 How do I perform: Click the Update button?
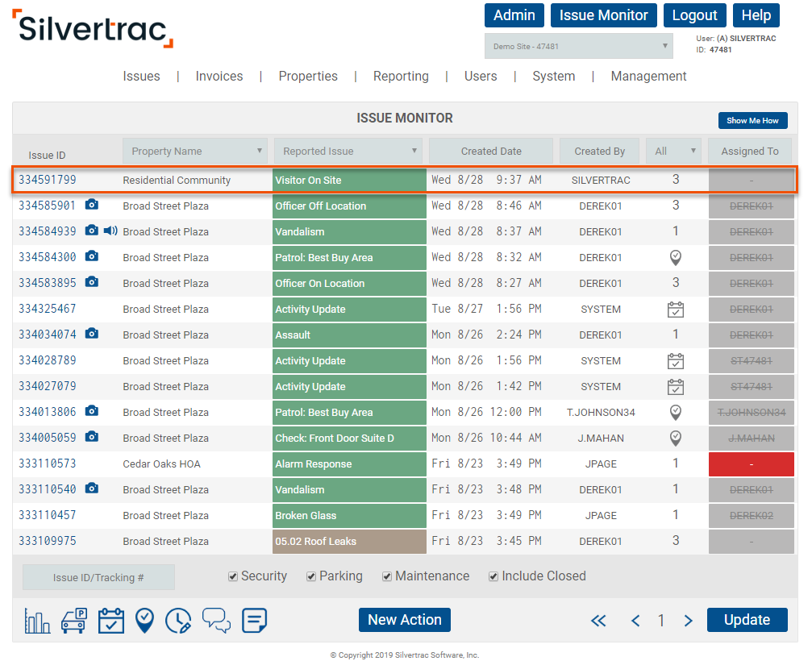click(x=747, y=620)
